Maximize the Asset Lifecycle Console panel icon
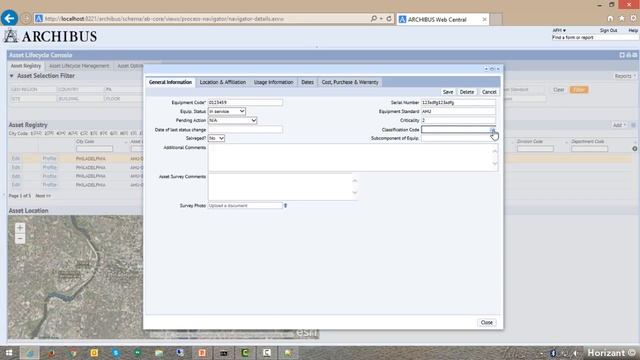The width and height of the screenshot is (640, 360). pyautogui.click(x=622, y=55)
